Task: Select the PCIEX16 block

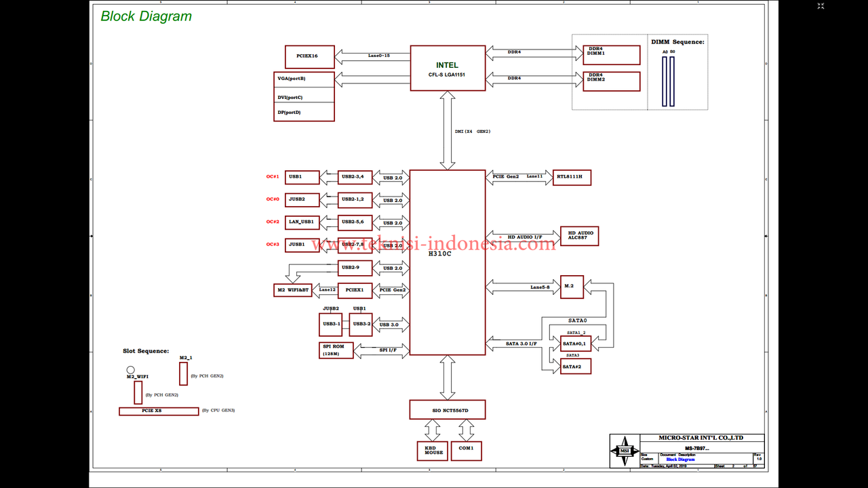Action: (x=310, y=56)
